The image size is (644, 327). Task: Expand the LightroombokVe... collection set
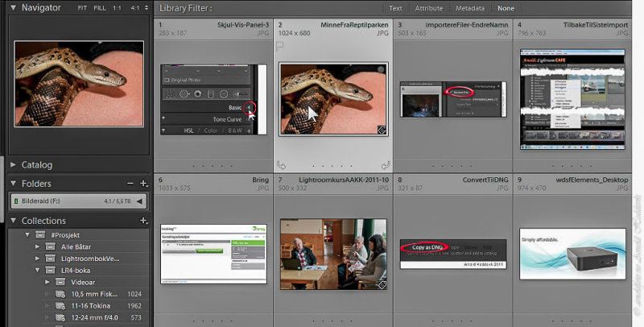click(x=37, y=259)
